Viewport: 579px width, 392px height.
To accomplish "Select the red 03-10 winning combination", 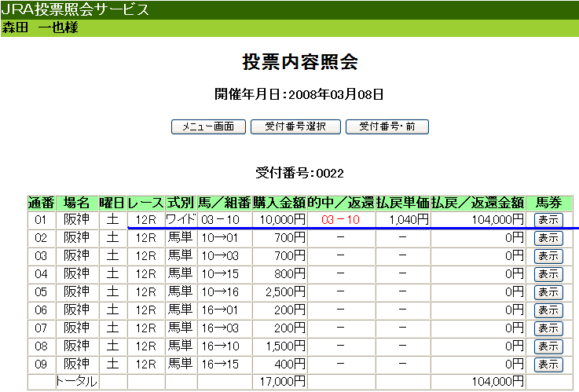I will (x=340, y=220).
